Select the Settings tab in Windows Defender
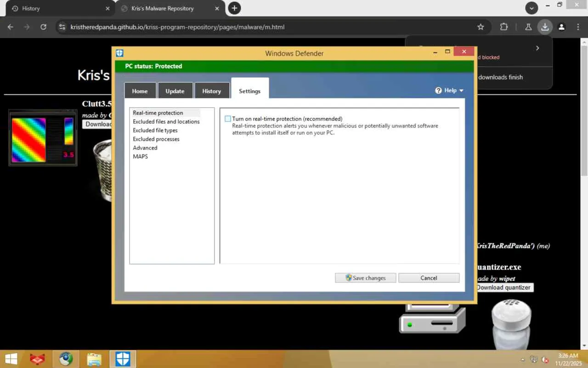 tap(250, 88)
